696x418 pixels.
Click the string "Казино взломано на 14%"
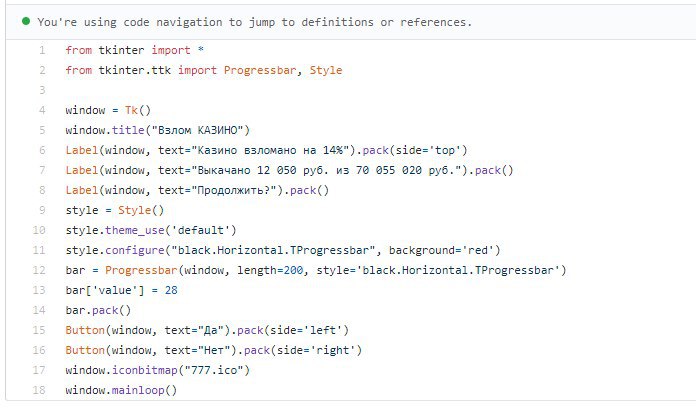tap(270, 150)
